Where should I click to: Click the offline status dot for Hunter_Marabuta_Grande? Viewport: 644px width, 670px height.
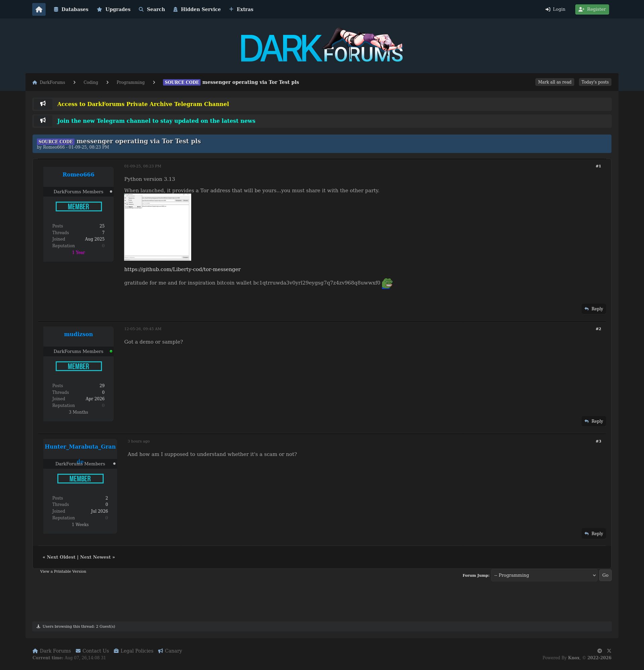click(x=114, y=464)
